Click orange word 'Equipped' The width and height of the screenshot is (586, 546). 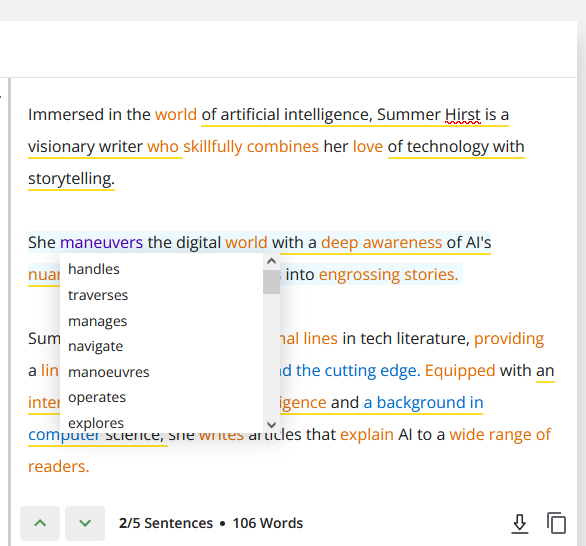coord(460,371)
